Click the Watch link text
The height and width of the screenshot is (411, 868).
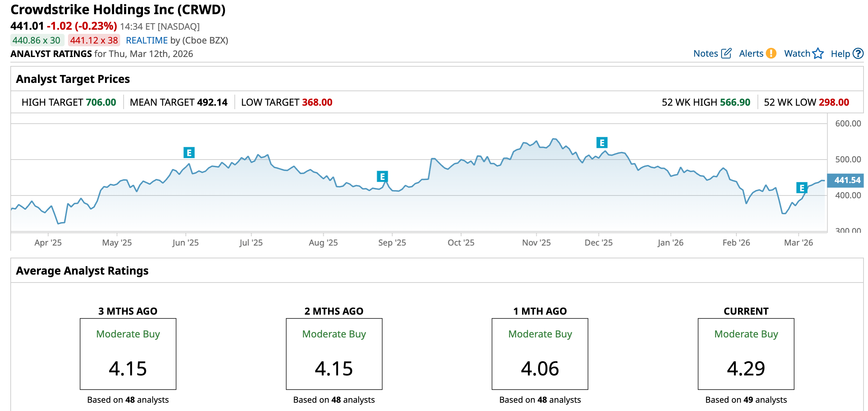click(x=797, y=54)
